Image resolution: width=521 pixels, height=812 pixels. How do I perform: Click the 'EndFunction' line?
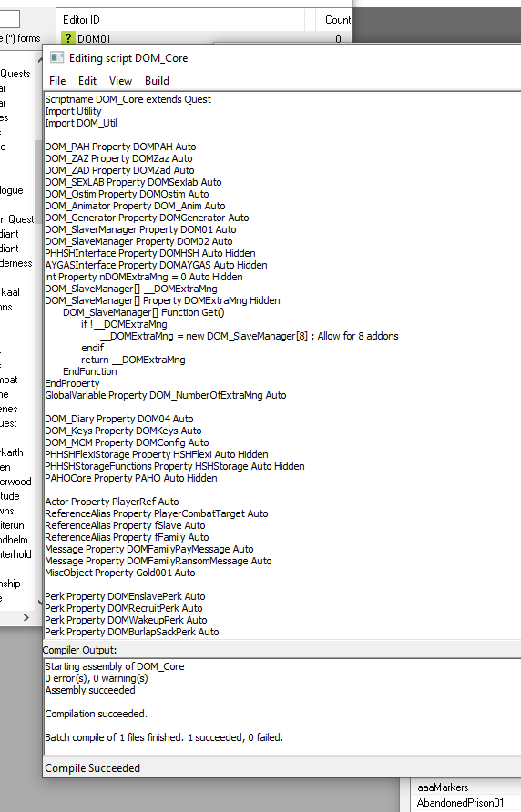(x=90, y=371)
